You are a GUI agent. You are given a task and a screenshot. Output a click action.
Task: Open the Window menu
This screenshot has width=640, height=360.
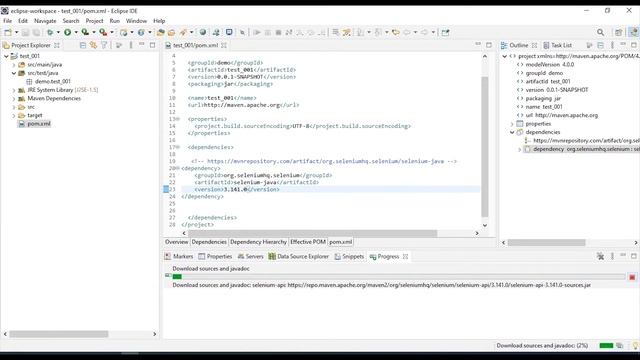tap(136, 21)
